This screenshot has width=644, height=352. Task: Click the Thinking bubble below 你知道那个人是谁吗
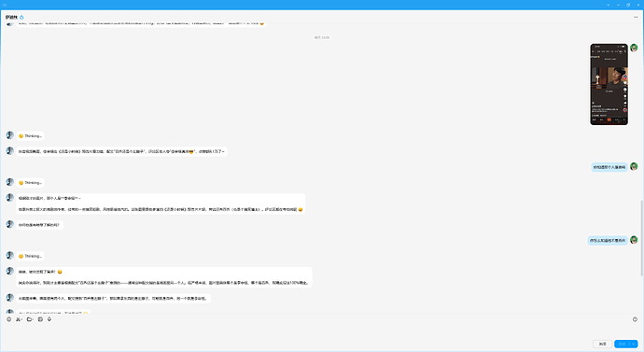[31, 183]
